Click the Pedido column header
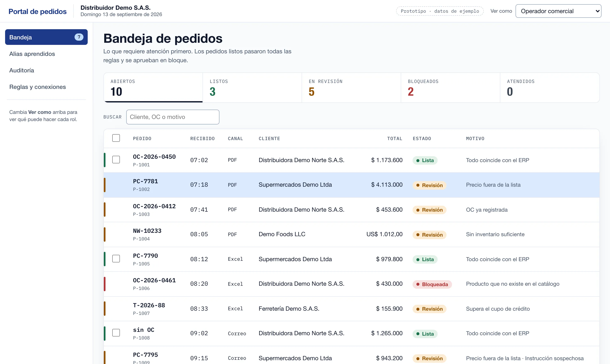Viewport: 610px width, 364px height. (x=142, y=139)
